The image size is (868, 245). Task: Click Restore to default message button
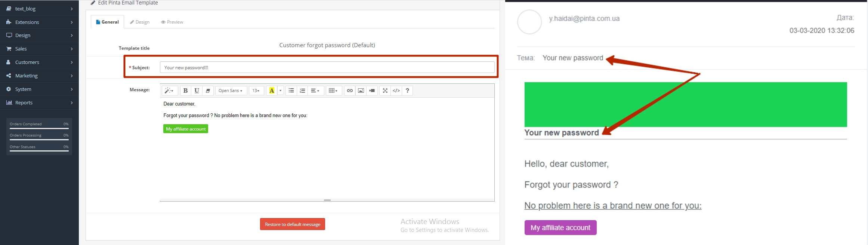292,224
